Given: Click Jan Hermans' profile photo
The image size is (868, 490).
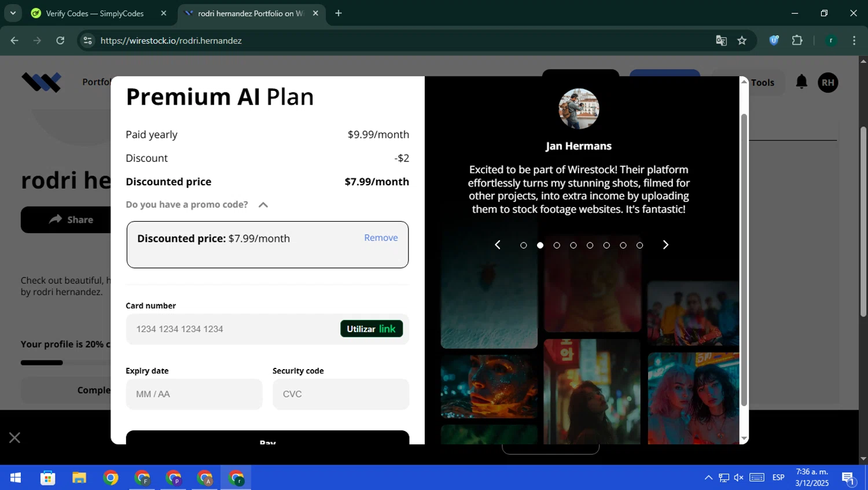Looking at the screenshot, I should 579,109.
